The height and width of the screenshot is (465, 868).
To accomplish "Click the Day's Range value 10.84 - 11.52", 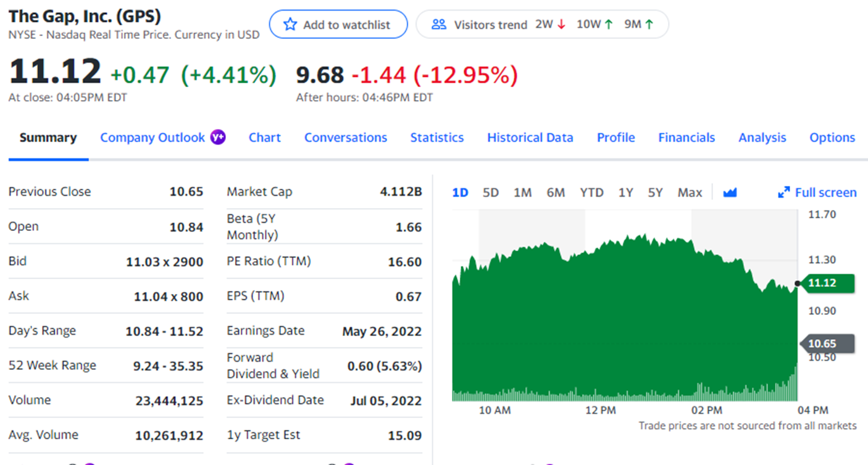I will point(164,331).
